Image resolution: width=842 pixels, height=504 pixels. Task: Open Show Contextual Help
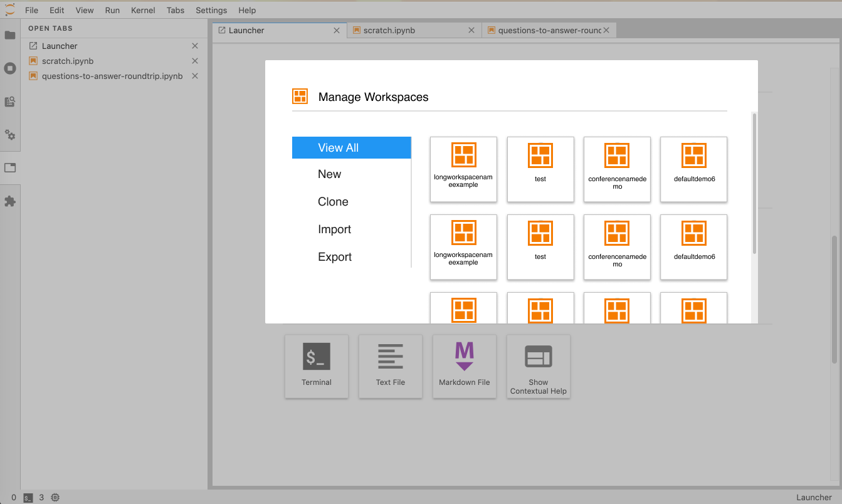pos(538,366)
